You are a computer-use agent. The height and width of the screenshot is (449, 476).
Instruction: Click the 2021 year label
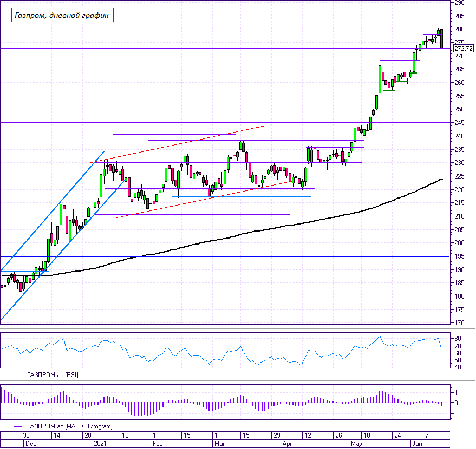[100, 444]
